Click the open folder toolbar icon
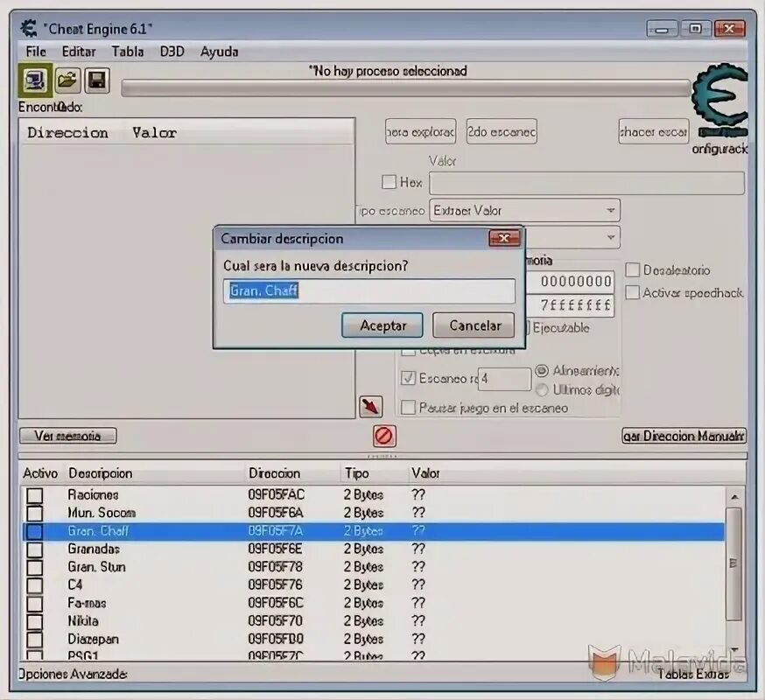This screenshot has height=700, width=765. (67, 80)
